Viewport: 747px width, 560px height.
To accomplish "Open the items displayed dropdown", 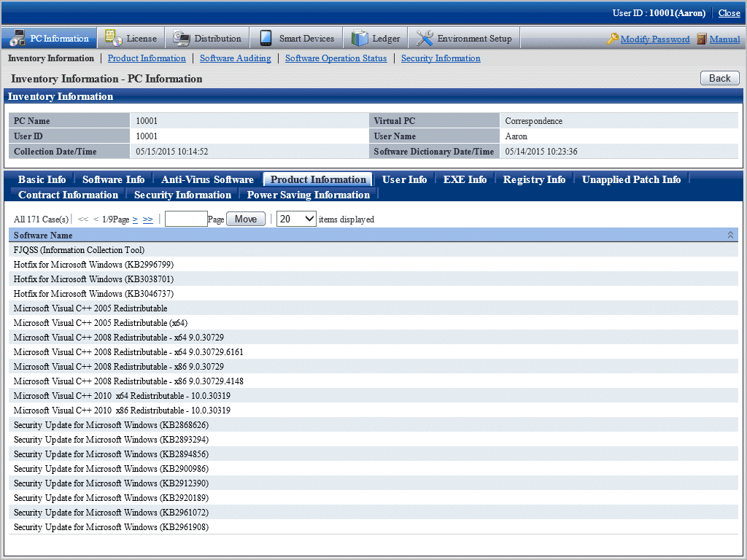I will pyautogui.click(x=296, y=219).
